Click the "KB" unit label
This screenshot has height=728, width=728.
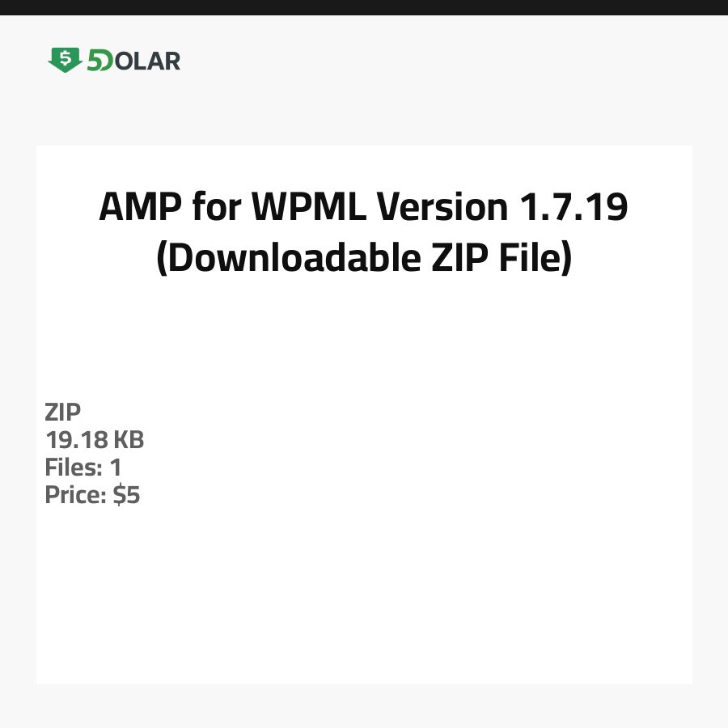coord(128,440)
